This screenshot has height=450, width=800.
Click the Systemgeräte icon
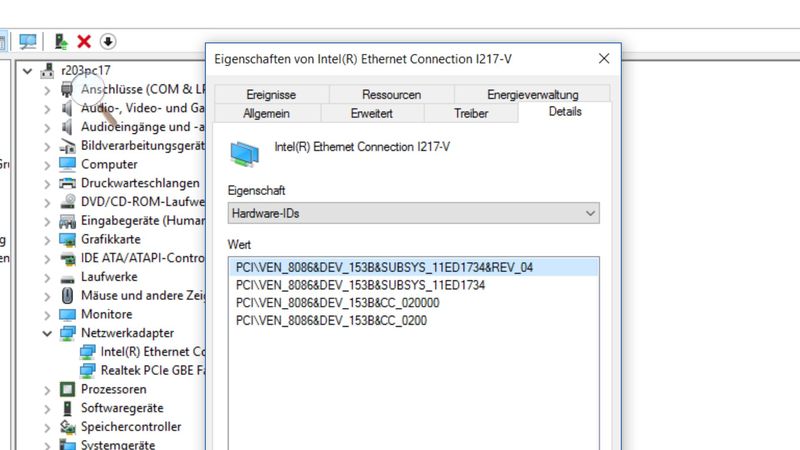(67, 444)
